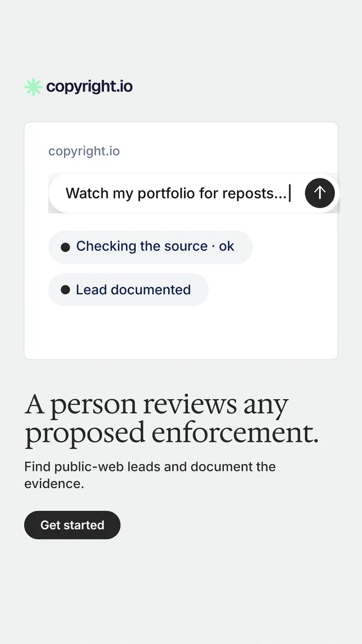
Task: Click the gray 'copyright.io' card label
Action: 84,151
